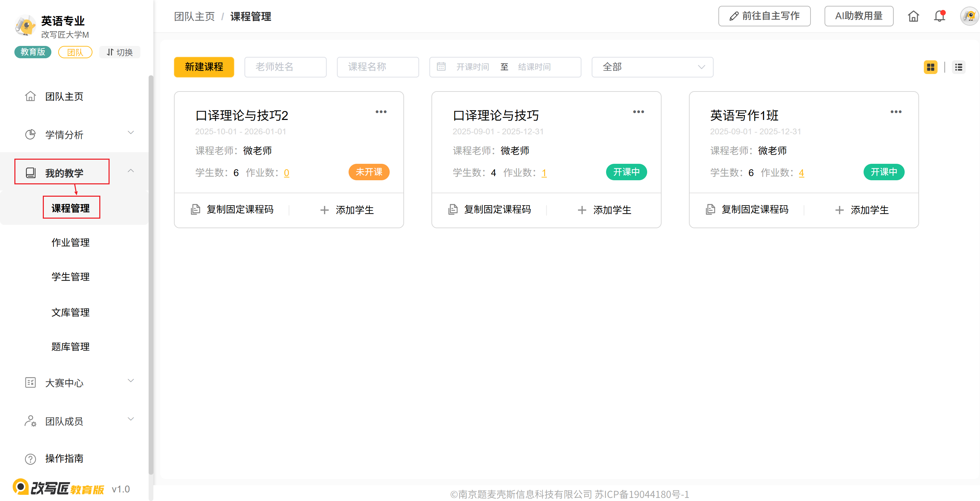This screenshot has width=980, height=501.
Task: Switch to grid card view
Action: pos(931,68)
